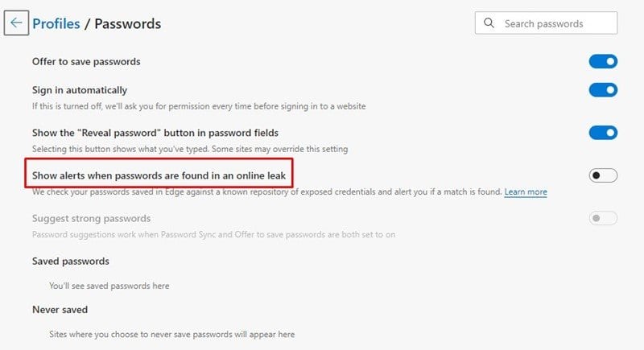Viewport: 644px width, 350px height.
Task: Disable Offer to save passwords toggle
Action: (603, 61)
